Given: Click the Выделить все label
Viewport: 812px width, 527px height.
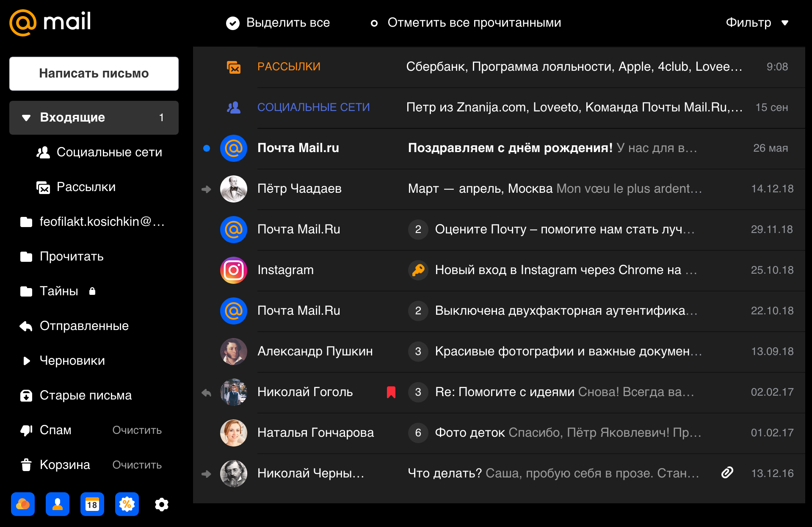Looking at the screenshot, I should [x=288, y=22].
